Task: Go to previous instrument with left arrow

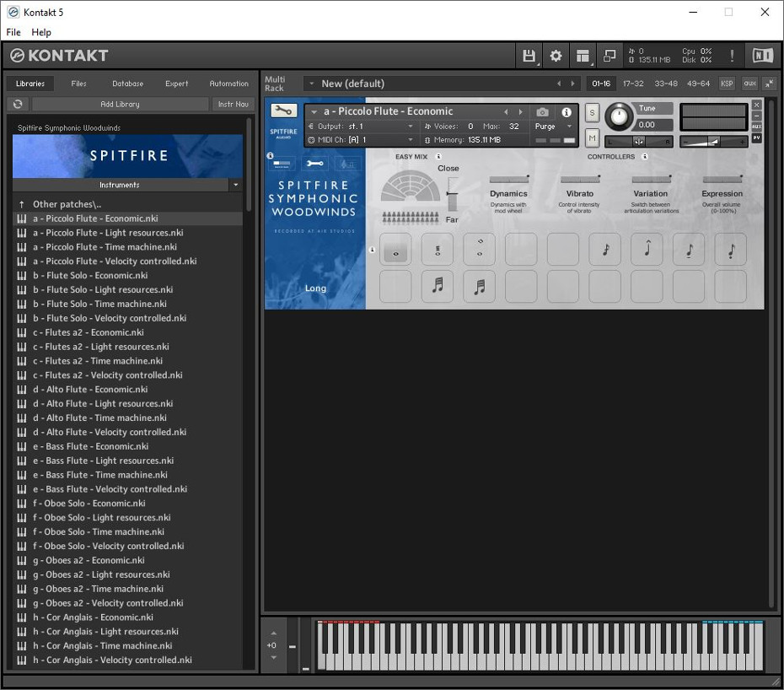Action: [x=506, y=112]
